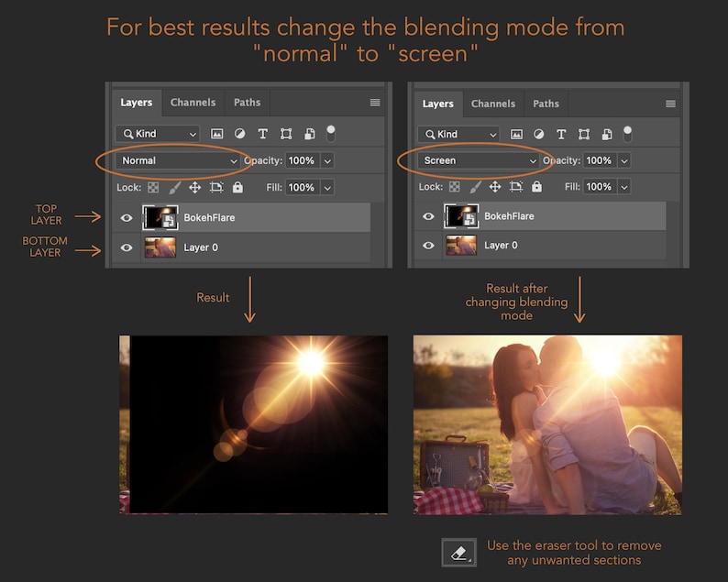Open Kind filter dropdown in right panel

[458, 135]
